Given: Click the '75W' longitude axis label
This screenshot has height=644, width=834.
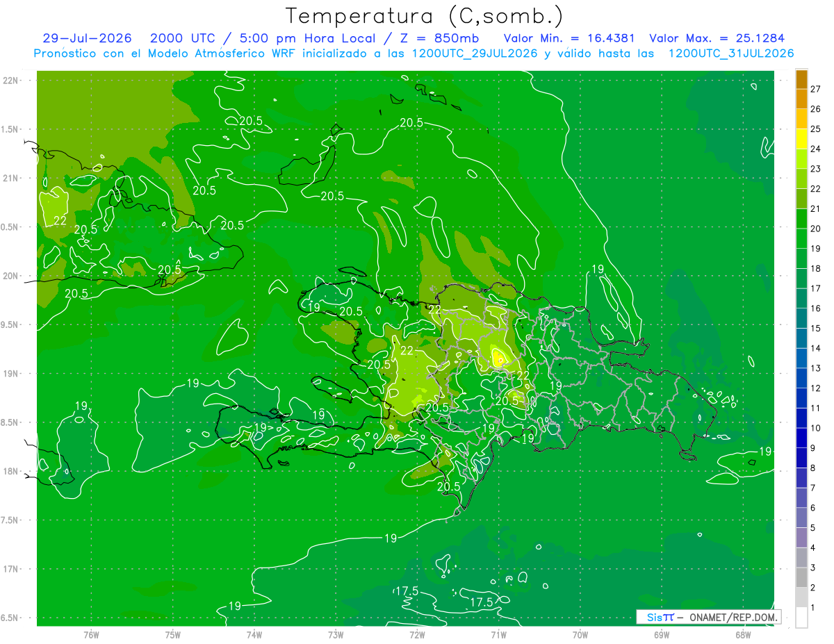Looking at the screenshot, I should [x=173, y=634].
